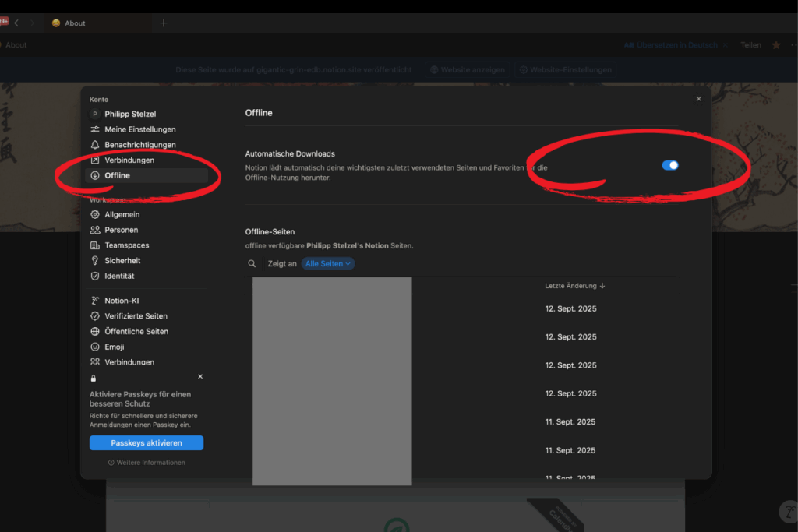The height and width of the screenshot is (532, 798).
Task: Click the Sicherheit key icon
Action: point(94,260)
